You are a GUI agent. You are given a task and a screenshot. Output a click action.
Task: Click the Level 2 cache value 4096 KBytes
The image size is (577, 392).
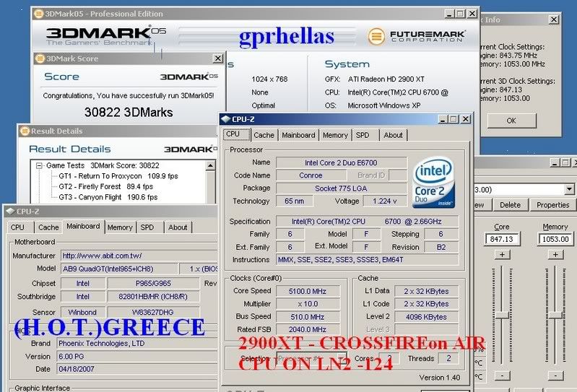point(427,317)
